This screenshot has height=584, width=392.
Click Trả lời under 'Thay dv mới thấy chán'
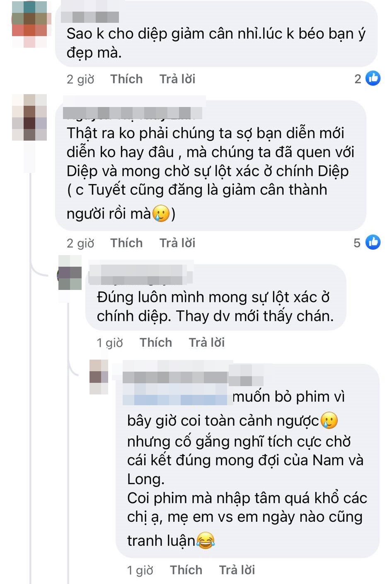point(207,342)
